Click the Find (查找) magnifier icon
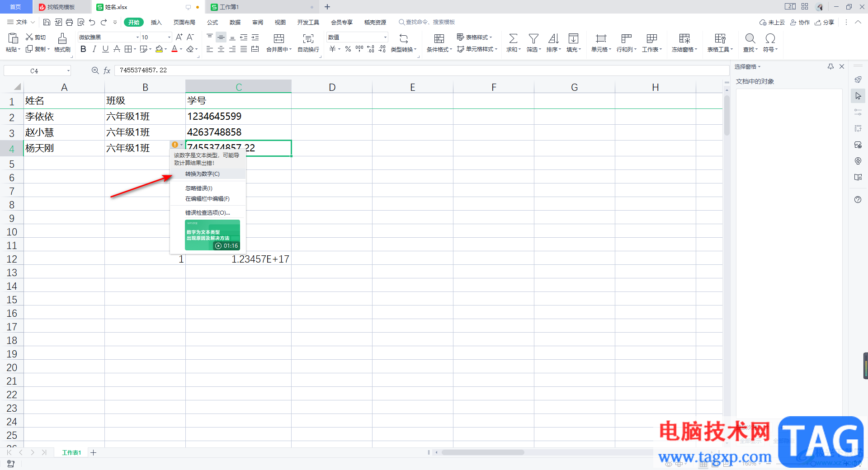Screen dimensions: 868x470 pos(750,38)
